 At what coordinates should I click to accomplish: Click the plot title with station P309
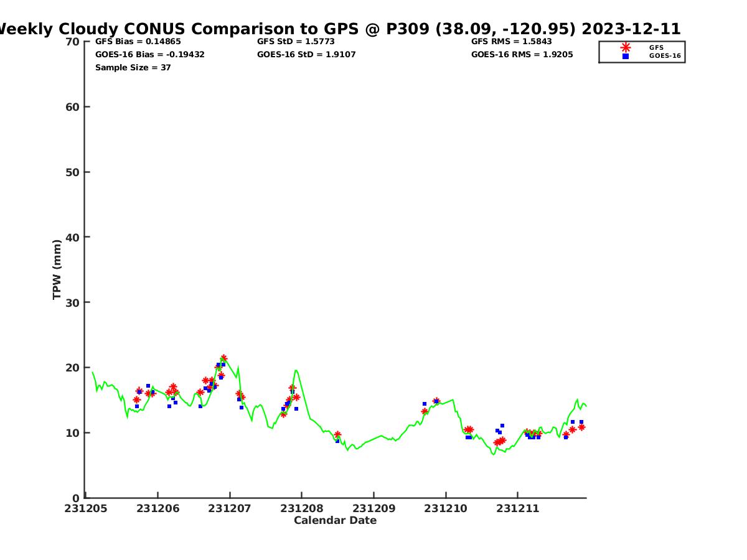coord(338,29)
